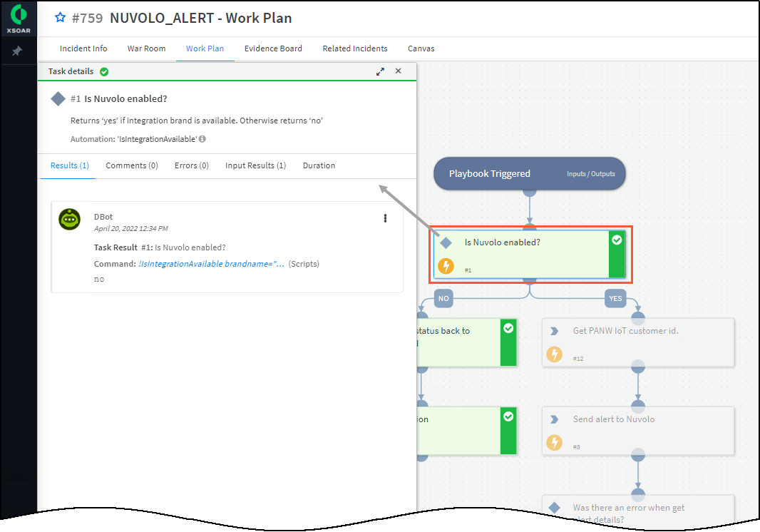The image size is (760, 532).
Task: Close the Task details panel
Action: coord(399,71)
